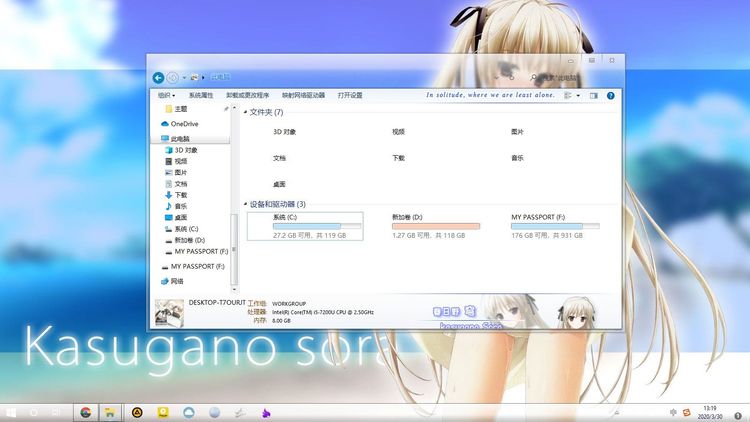
Task: Click 打开设置 command
Action: (x=350, y=95)
